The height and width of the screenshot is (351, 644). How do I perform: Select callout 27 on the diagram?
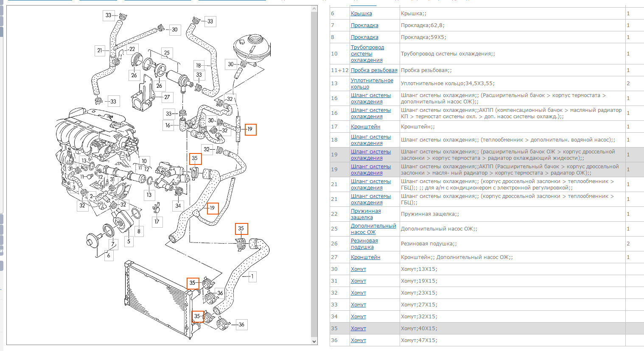coord(167,97)
